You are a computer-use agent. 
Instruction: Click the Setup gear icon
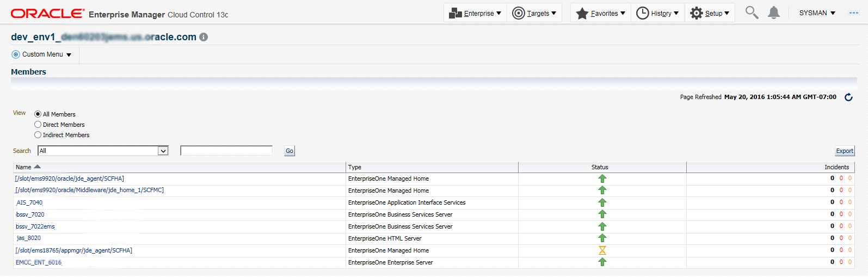(697, 13)
